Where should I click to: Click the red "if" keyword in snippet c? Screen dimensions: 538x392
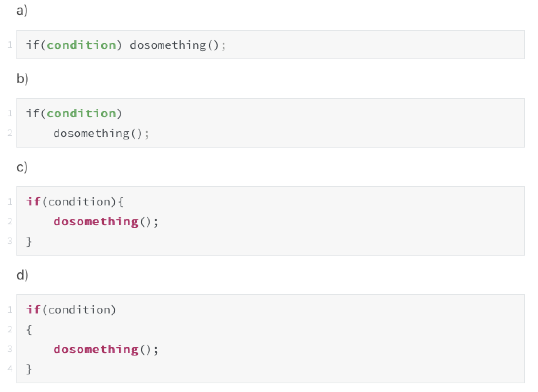coord(33,202)
